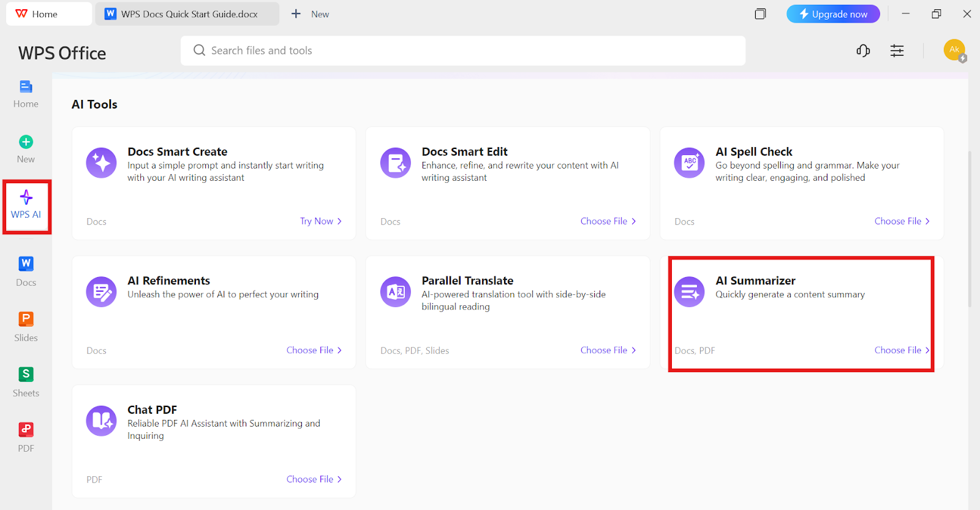Screen dimensions: 980x510
Task: Click the AI Summarizer title
Action: point(755,281)
